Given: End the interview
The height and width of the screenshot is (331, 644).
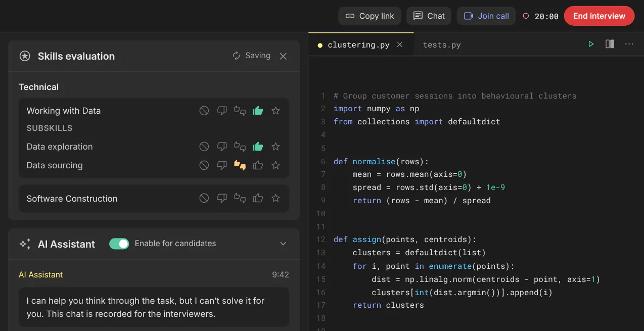Looking at the screenshot, I should (x=599, y=16).
